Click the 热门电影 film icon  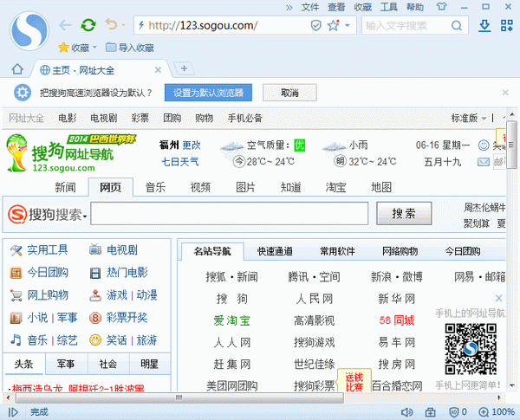[x=95, y=273]
